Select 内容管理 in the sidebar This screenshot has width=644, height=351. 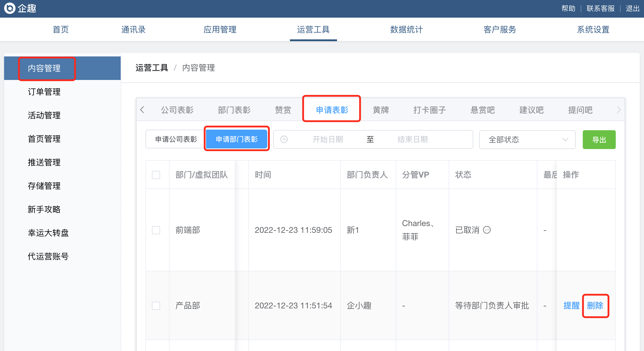coord(62,68)
